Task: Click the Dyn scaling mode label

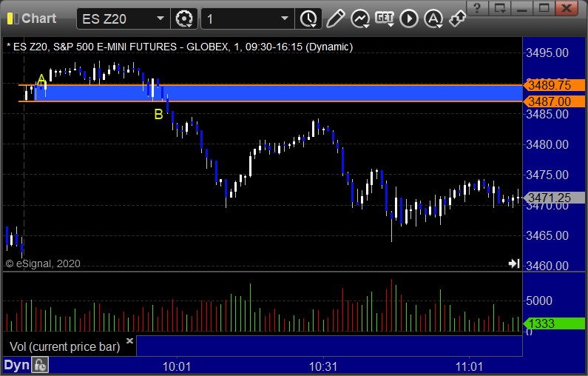Action: pyautogui.click(x=16, y=365)
